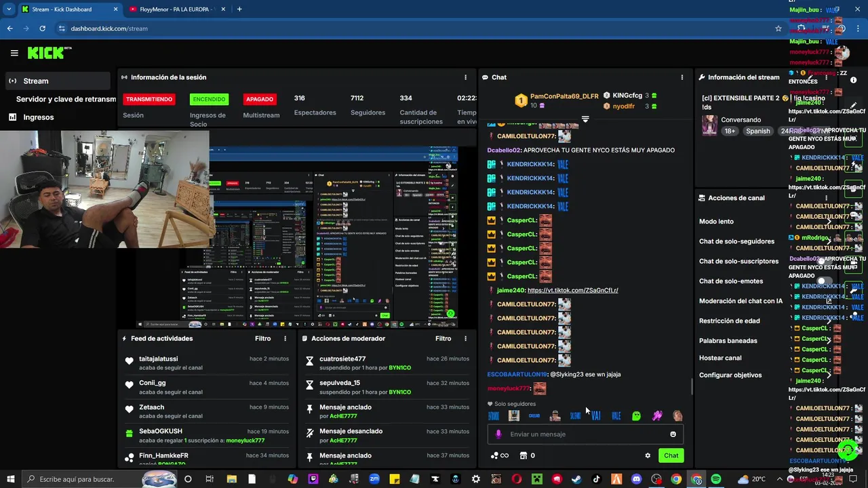
Task: Bookmark this page with the star icon
Action: coord(778,28)
